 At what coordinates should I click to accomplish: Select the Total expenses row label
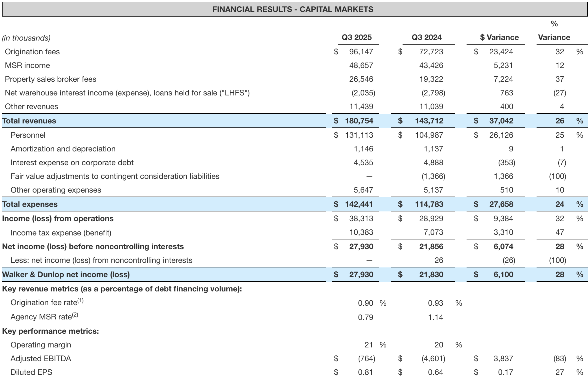(30, 204)
